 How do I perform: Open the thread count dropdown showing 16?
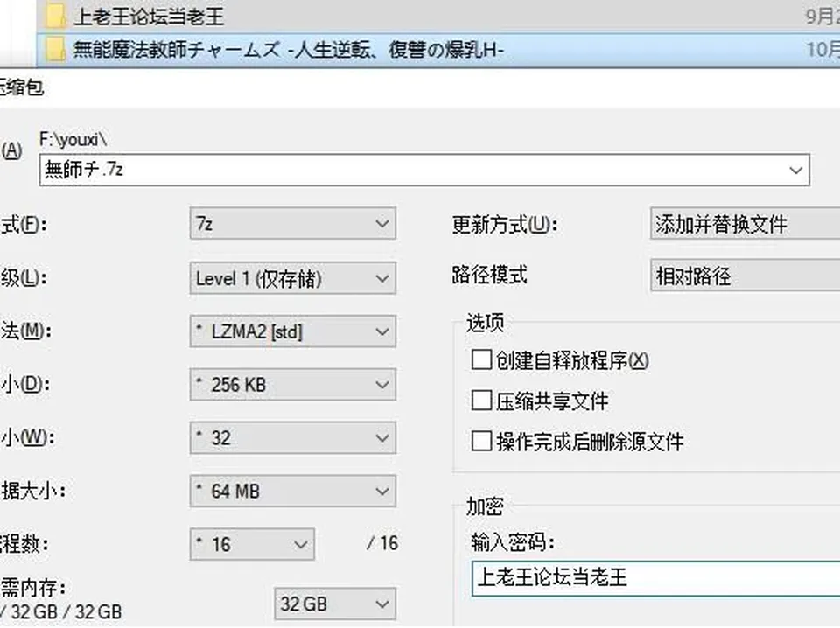(252, 545)
